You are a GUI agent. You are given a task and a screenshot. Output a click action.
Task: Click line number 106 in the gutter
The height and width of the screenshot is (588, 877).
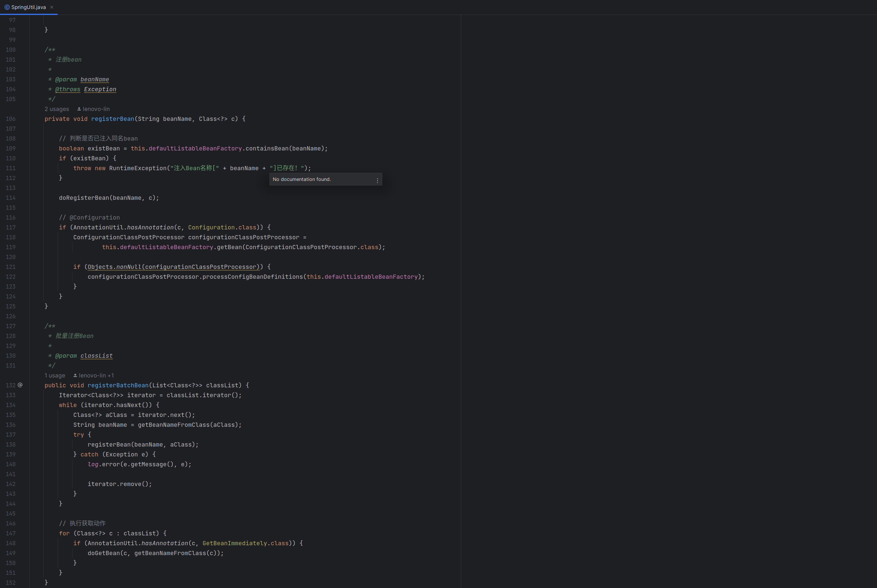click(10, 119)
